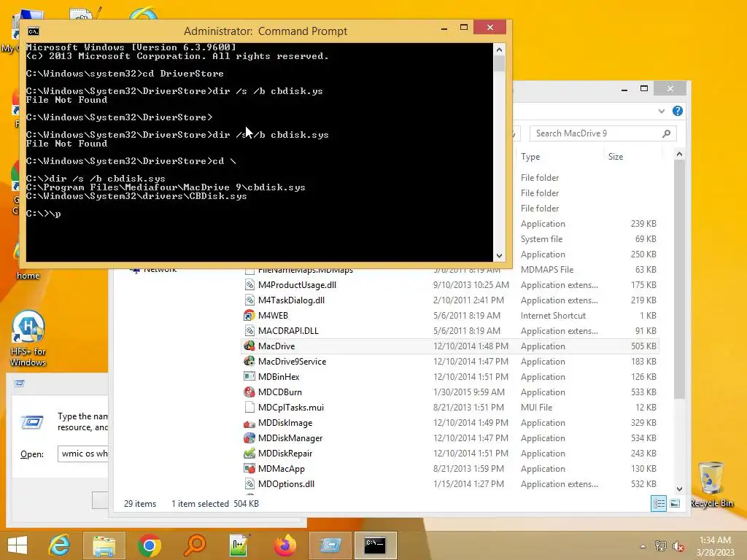
Task: Select the MDOptions.dll file
Action: (x=450, y=484)
